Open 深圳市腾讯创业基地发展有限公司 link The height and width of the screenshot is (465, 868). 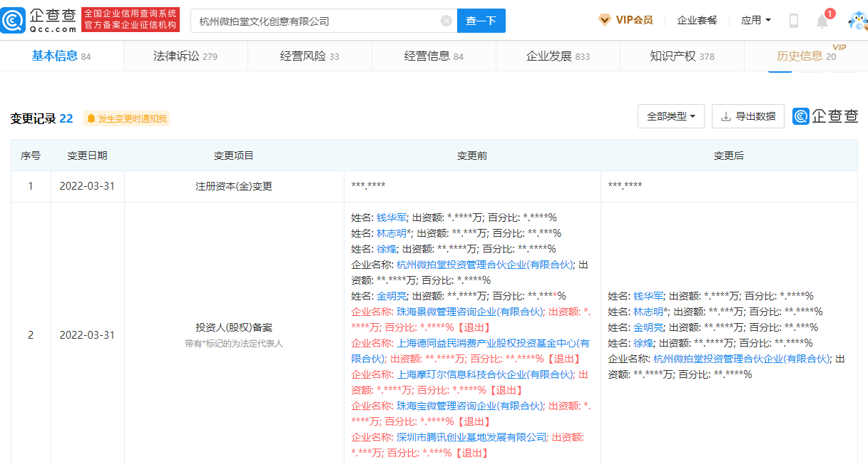(x=471, y=437)
